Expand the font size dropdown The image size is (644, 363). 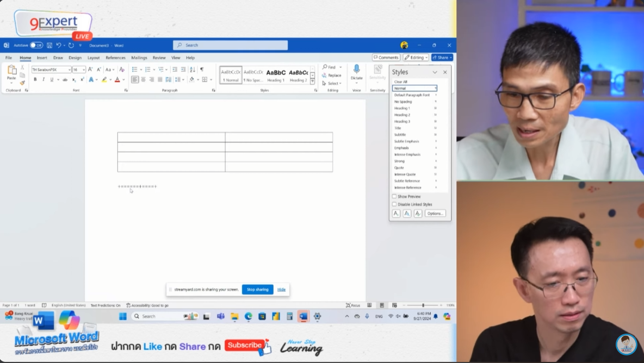pos(83,70)
